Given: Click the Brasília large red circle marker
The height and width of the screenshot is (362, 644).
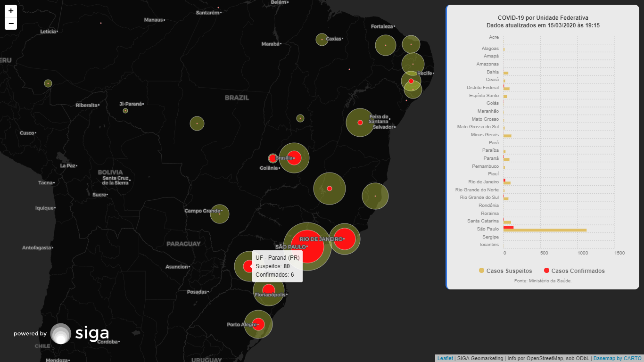Looking at the screenshot, I should (294, 158).
